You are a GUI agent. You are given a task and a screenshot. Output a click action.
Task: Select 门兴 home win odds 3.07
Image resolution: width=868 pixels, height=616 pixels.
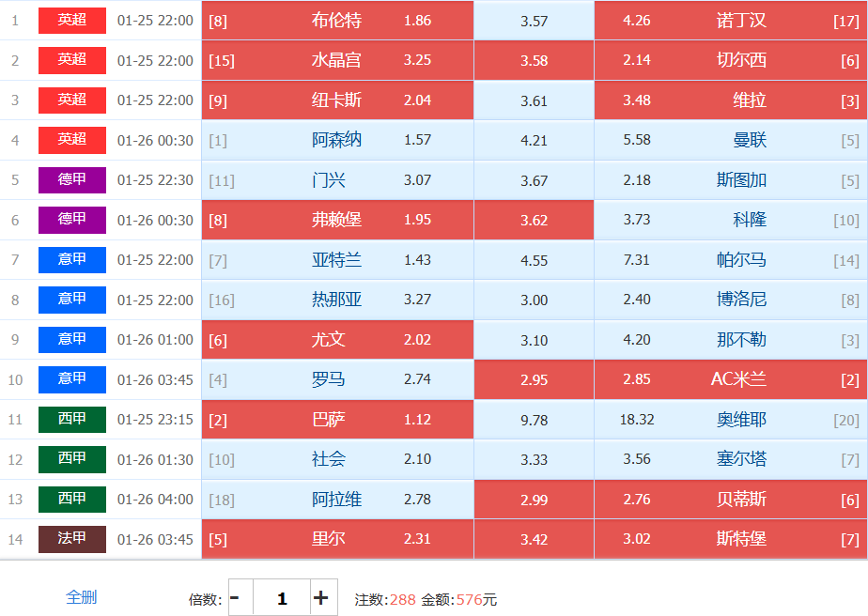(337, 180)
